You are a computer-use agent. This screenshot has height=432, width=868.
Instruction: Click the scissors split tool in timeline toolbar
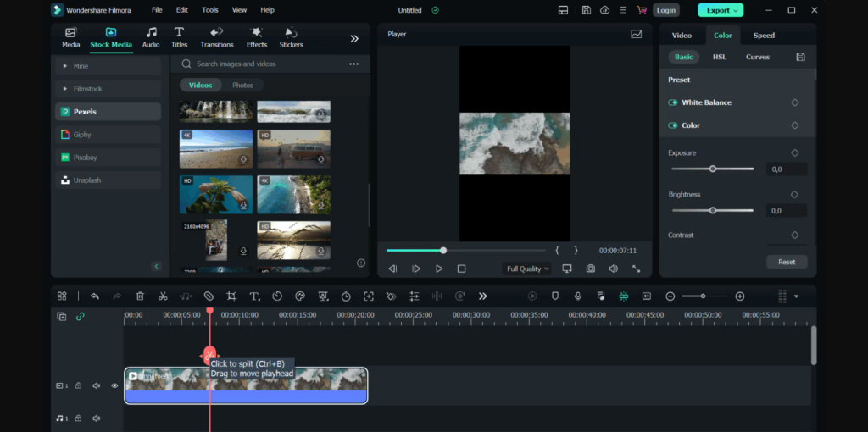[163, 296]
